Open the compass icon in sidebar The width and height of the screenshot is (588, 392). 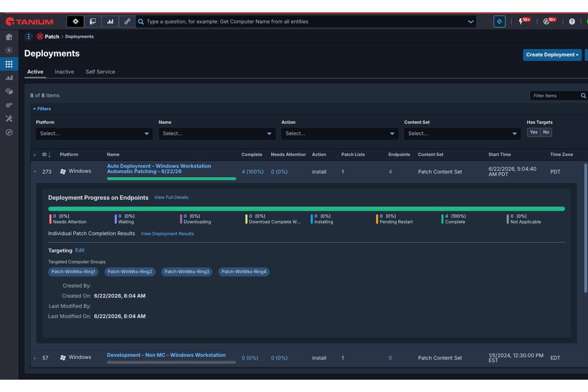point(9,132)
